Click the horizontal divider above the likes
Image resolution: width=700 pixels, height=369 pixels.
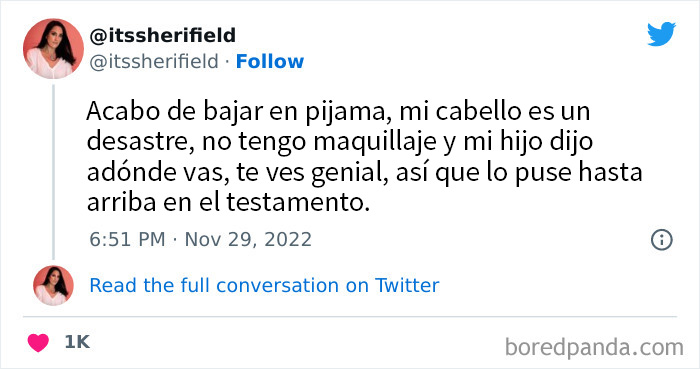350,317
